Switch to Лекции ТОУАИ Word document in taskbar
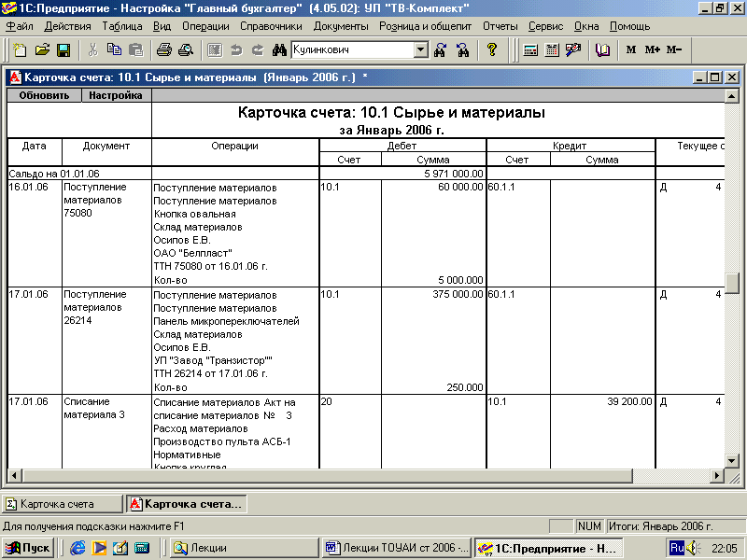747x560 pixels. 396,548
